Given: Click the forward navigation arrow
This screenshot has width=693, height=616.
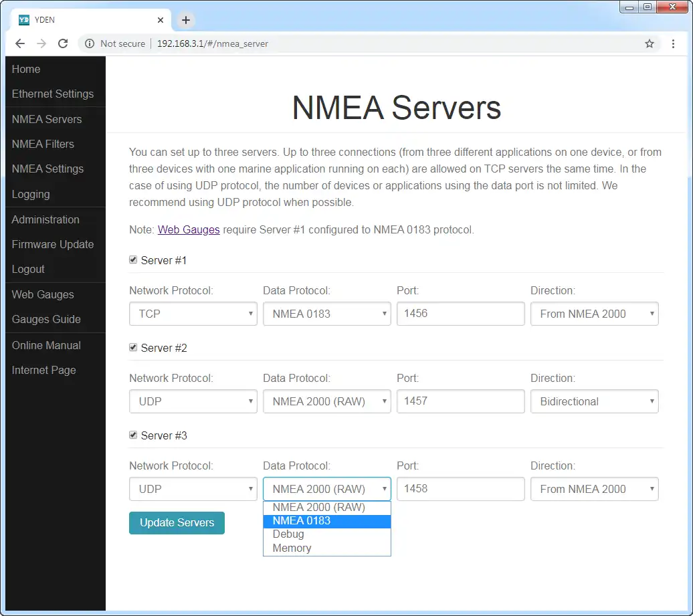Looking at the screenshot, I should (x=41, y=43).
